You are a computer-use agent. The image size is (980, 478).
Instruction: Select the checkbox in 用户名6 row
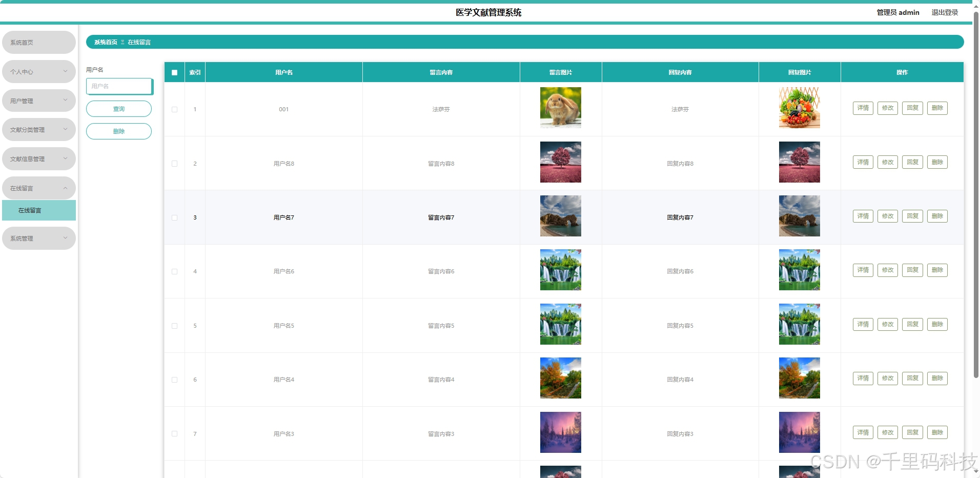(174, 271)
